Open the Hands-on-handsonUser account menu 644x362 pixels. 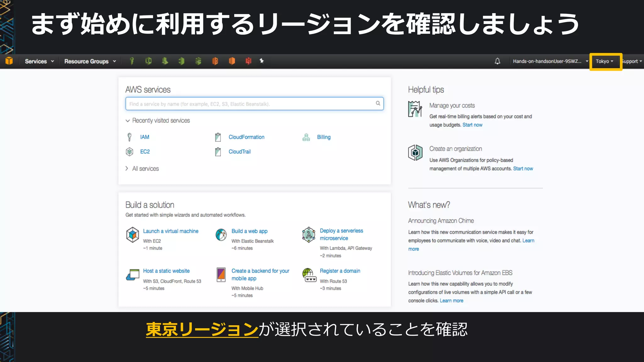551,61
